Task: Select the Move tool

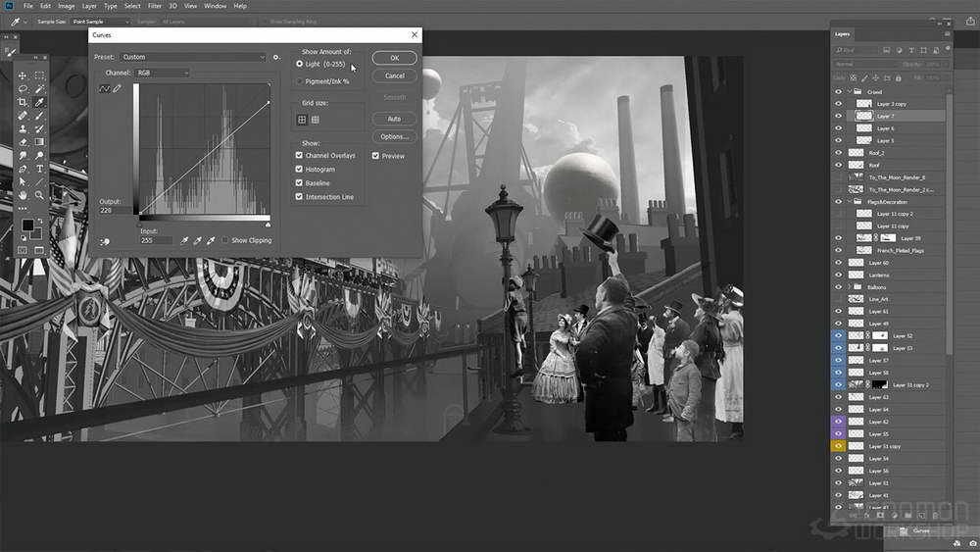Action: pos(23,75)
